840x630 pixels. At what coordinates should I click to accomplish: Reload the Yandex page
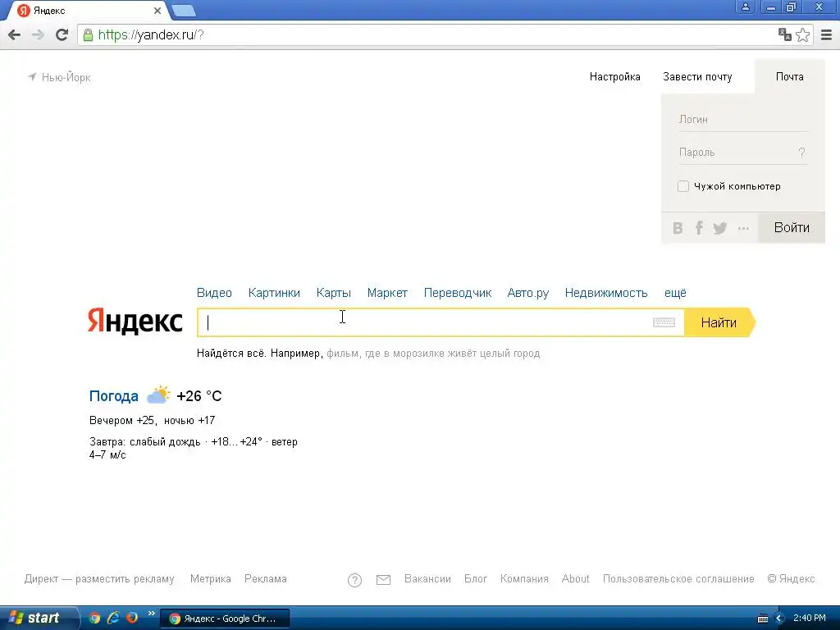point(62,34)
